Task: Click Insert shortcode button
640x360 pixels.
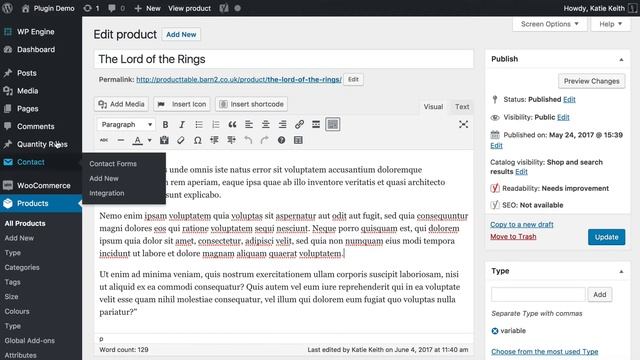Action: (x=252, y=104)
